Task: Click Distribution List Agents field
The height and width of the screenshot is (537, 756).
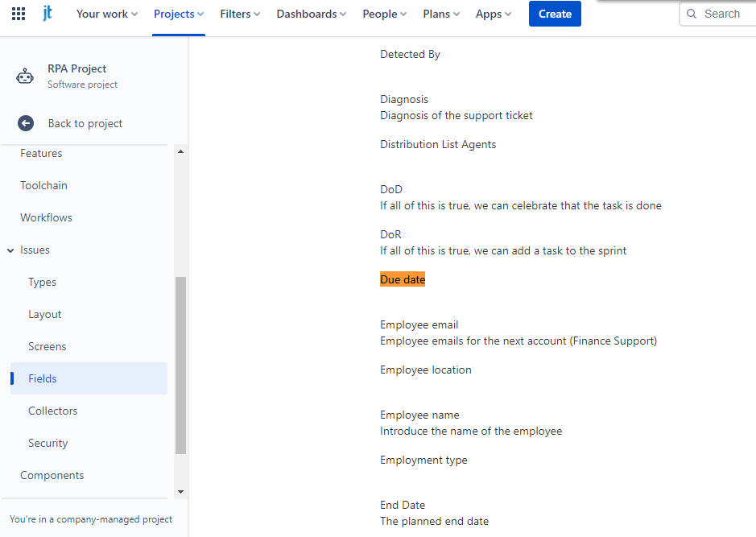Action: pyautogui.click(x=438, y=145)
